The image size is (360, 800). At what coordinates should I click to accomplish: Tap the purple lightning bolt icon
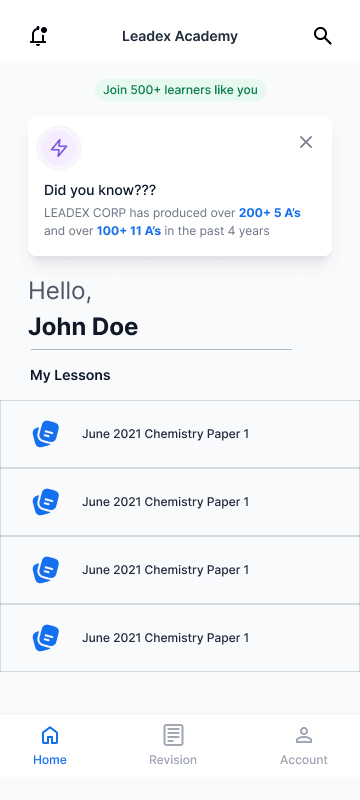pos(59,148)
